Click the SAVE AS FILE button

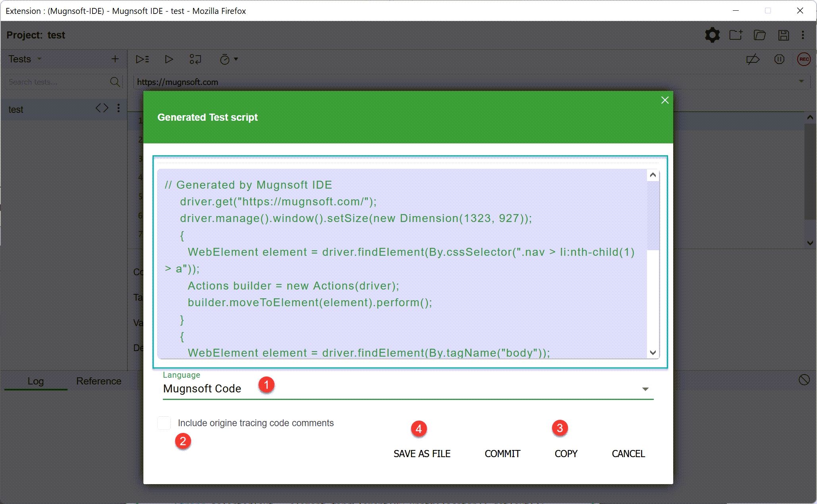coord(422,454)
